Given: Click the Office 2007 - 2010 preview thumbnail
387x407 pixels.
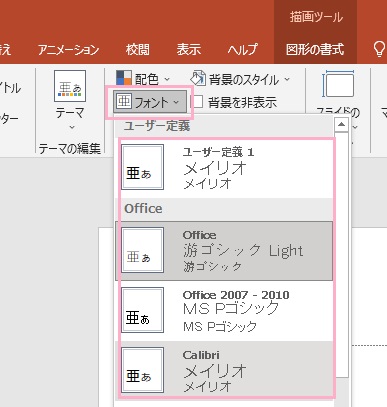Looking at the screenshot, I should [142, 310].
